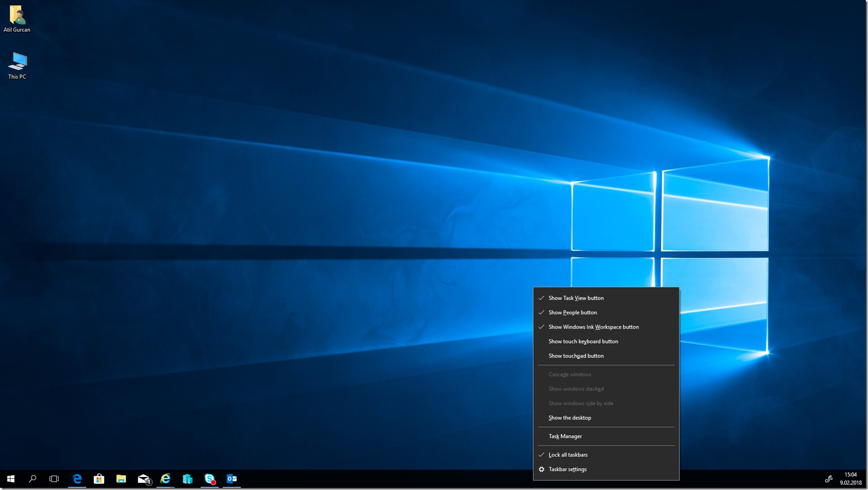
Task: Open Task View from the taskbar
Action: point(54,479)
